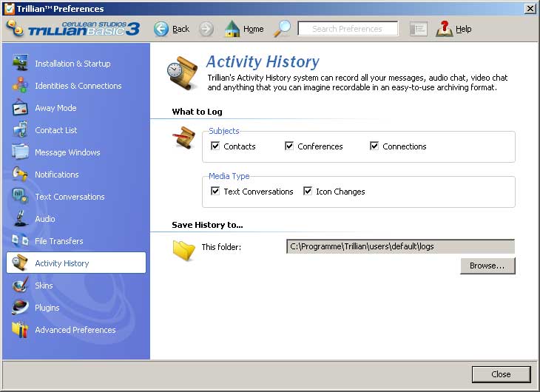
Task: Click the yellow folder icon near This folder
Action: (183, 250)
